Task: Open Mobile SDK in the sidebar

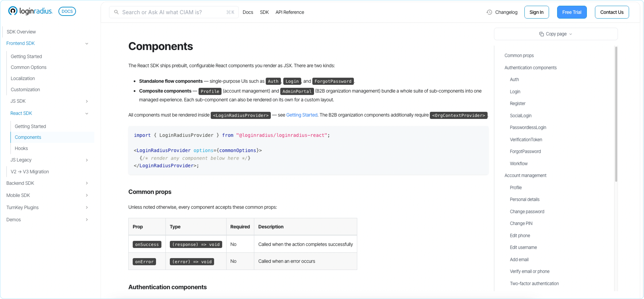Action: pos(18,195)
